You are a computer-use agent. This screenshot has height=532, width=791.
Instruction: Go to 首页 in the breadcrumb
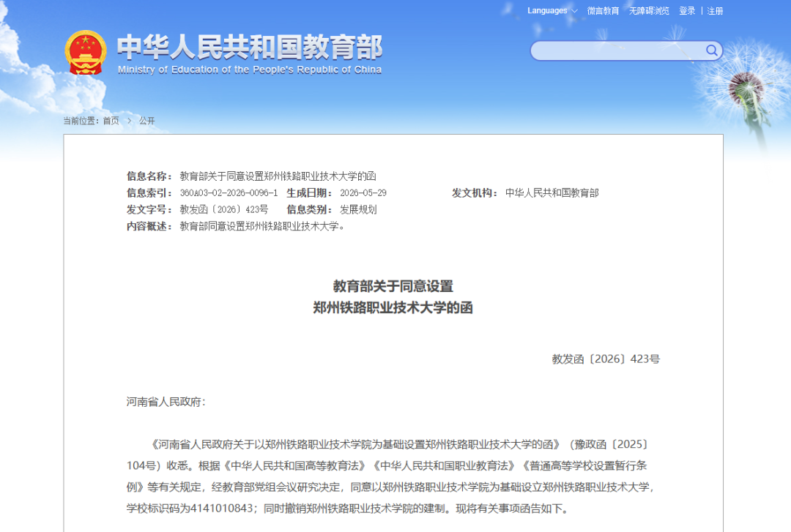[111, 121]
